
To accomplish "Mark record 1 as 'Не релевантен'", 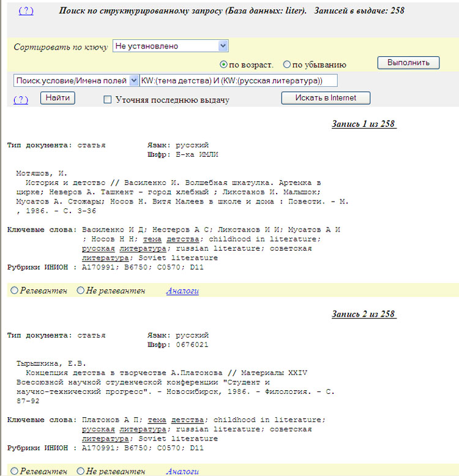I will click(x=80, y=290).
